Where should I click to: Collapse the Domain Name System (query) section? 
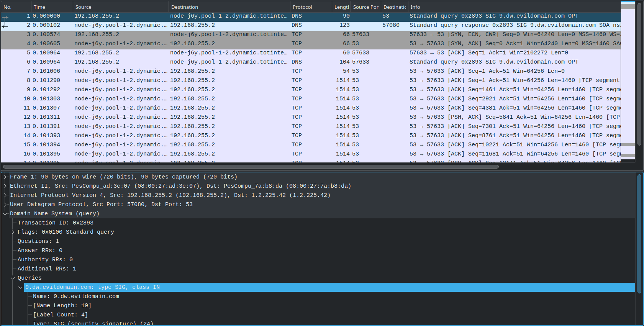(x=5, y=214)
